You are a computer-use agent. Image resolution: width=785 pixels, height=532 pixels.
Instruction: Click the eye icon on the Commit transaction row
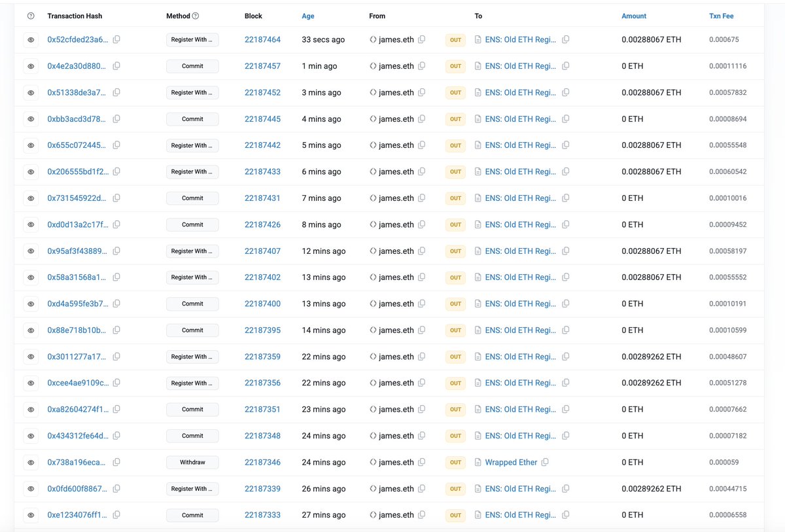pyautogui.click(x=31, y=65)
